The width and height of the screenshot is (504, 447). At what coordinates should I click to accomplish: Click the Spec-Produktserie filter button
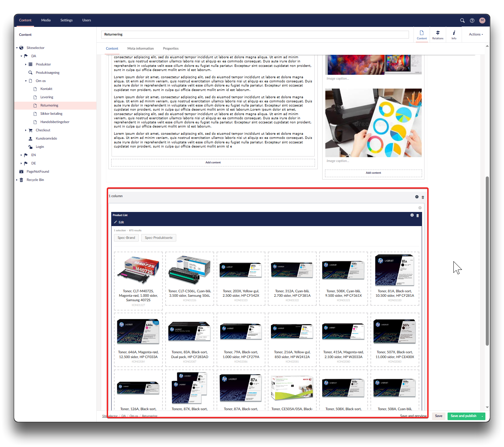pos(159,238)
